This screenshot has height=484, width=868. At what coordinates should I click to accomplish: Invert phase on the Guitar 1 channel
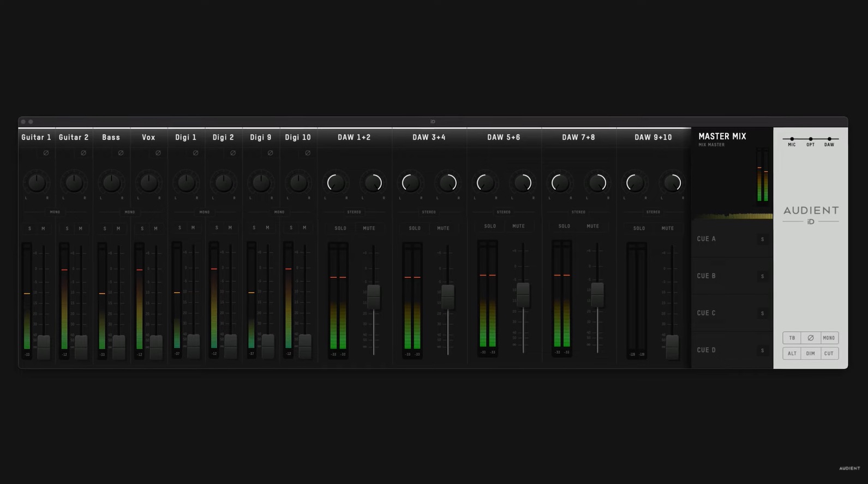46,153
